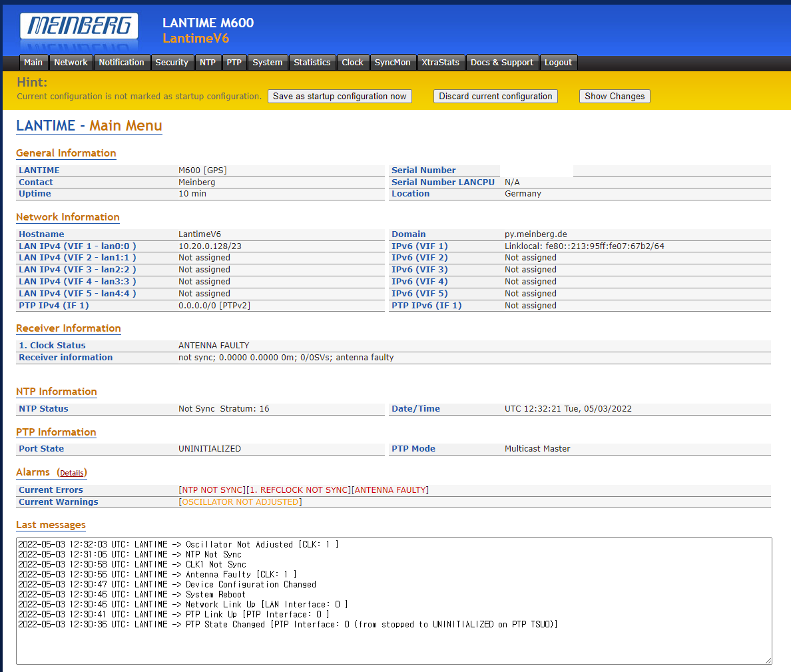Screen dimensions: 791x672
Task: Click the IPv6 (VIF 4) label
Action: pos(419,282)
